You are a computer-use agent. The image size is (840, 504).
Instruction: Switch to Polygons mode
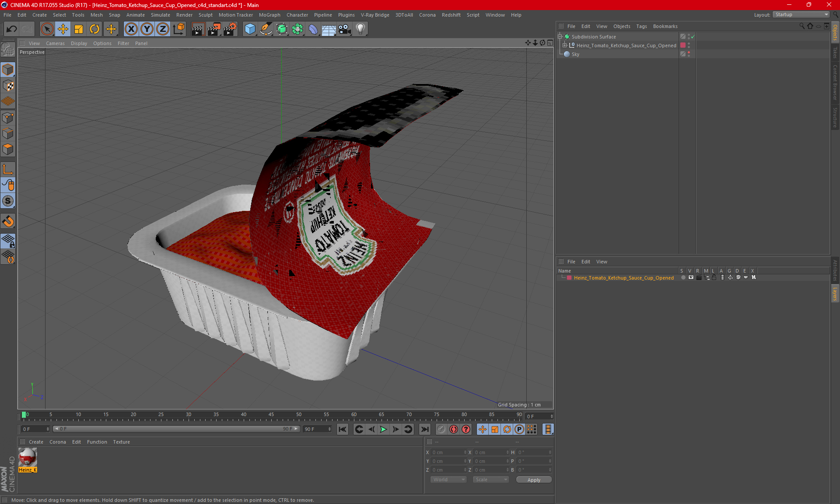pos(8,149)
